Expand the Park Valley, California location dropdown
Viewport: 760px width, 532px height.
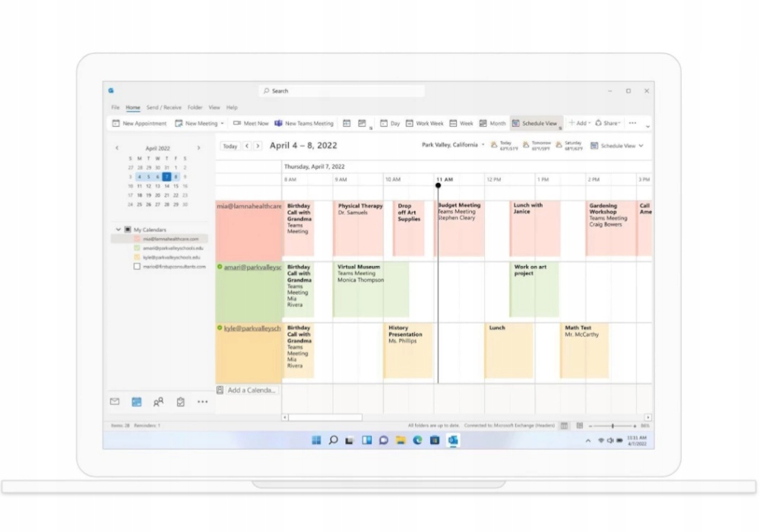(483, 145)
